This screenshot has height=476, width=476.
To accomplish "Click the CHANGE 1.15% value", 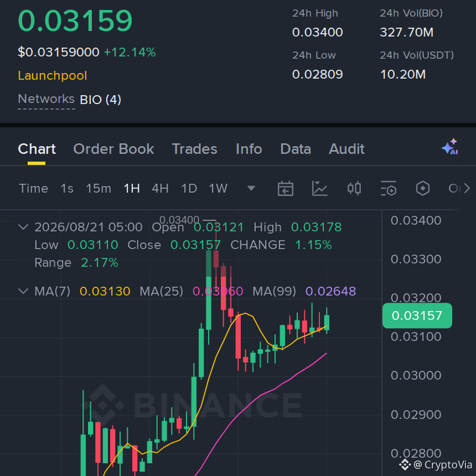I will tap(313, 245).
